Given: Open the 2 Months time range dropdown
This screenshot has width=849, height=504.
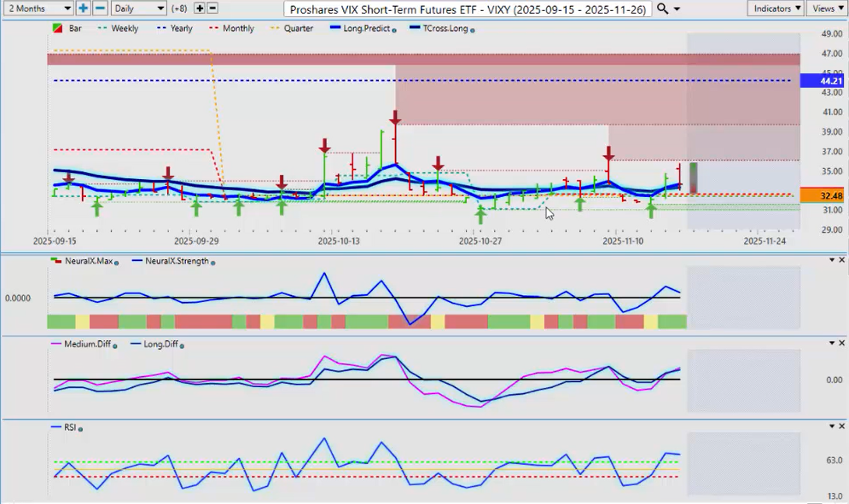Looking at the screenshot, I should click(38, 9).
